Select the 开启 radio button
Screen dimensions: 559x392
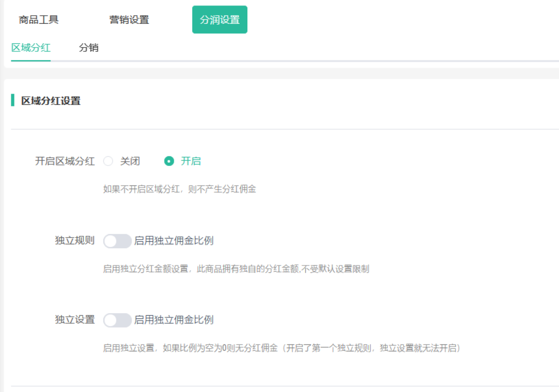coord(169,161)
